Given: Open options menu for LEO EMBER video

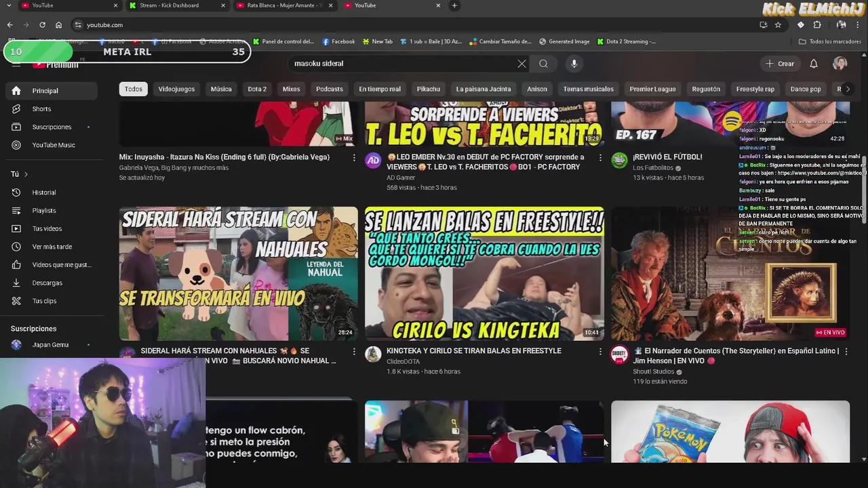Looking at the screenshot, I should click(599, 157).
